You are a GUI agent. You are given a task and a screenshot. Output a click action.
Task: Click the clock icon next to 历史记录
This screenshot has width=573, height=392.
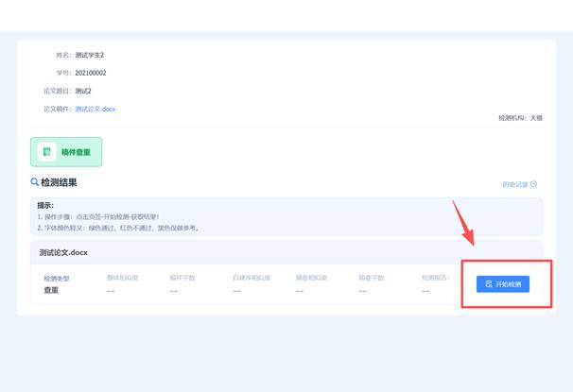(534, 184)
